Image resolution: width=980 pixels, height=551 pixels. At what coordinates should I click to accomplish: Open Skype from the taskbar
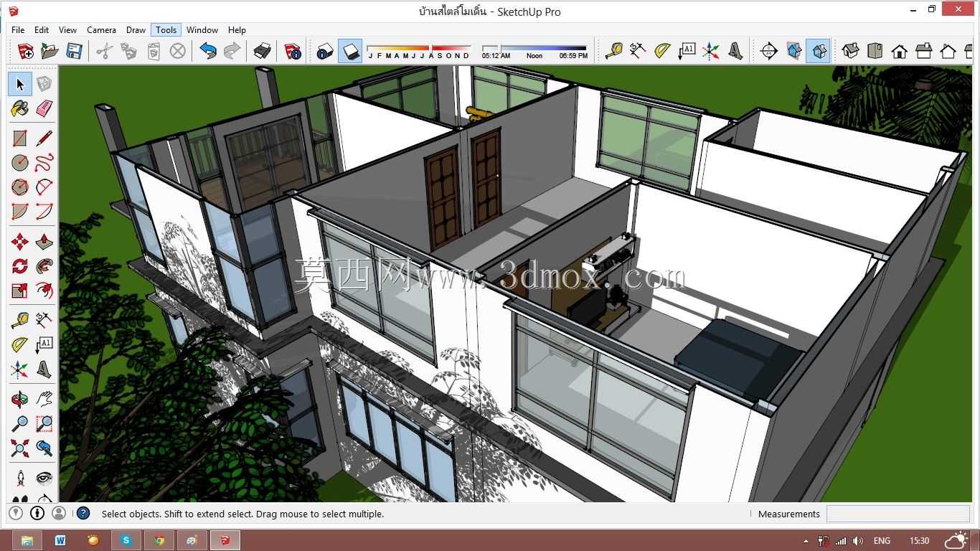tap(126, 540)
